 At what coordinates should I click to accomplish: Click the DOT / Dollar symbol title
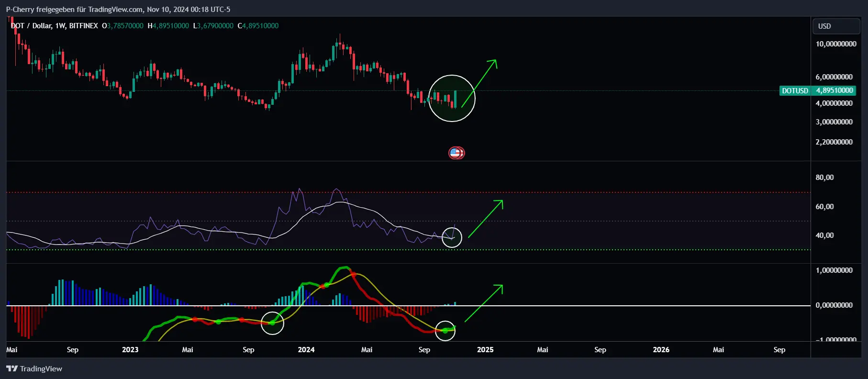click(31, 26)
